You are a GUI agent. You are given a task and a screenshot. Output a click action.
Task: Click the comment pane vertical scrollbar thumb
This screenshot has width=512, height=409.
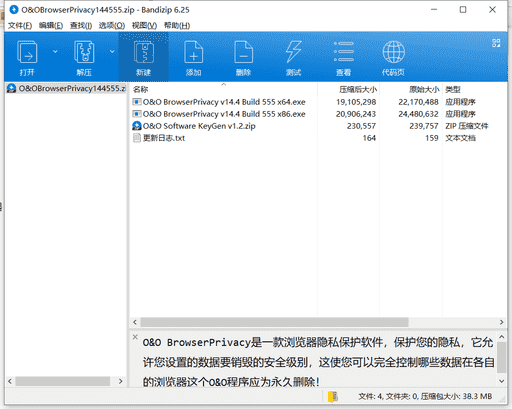(x=502, y=357)
